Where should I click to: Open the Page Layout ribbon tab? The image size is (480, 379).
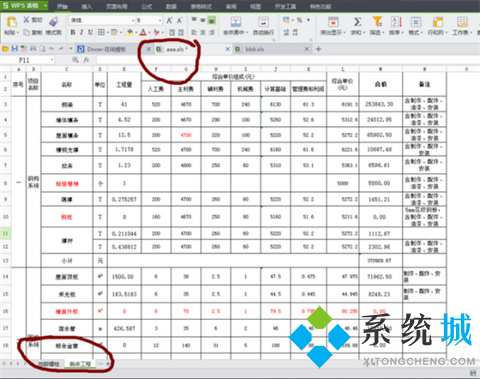click(x=116, y=6)
